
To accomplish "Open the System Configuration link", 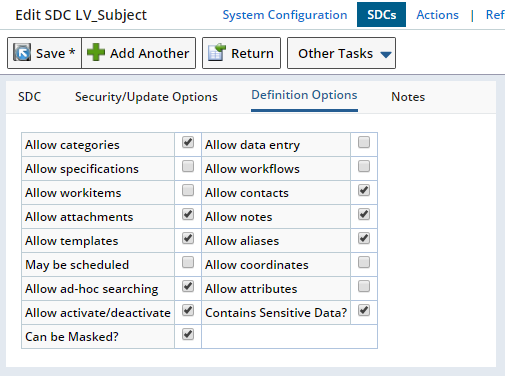I will pos(285,15).
